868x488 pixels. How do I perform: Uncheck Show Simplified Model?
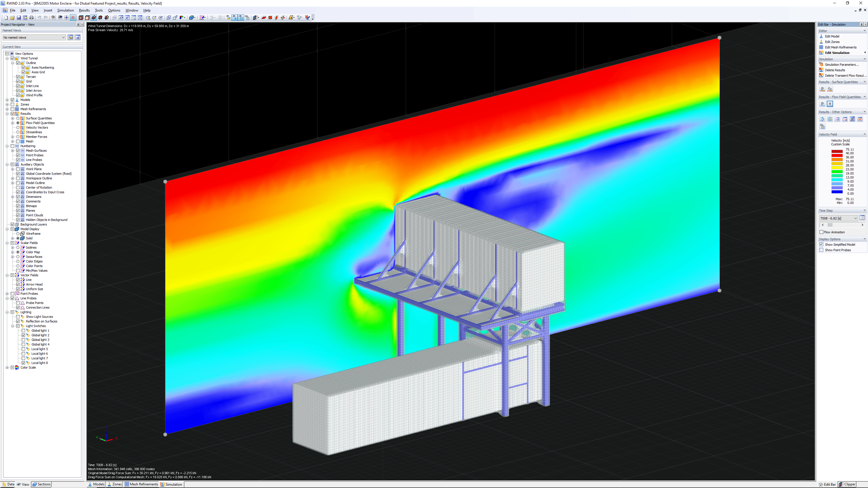click(822, 245)
